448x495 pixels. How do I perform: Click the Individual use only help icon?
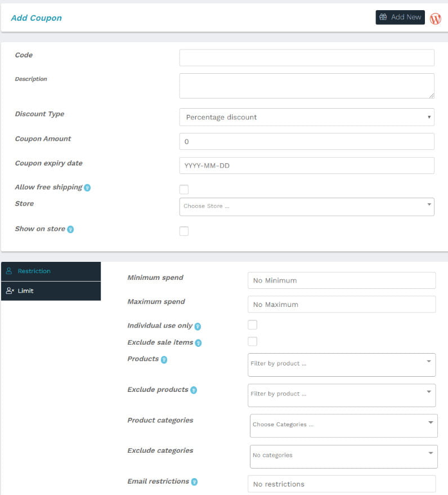pyautogui.click(x=198, y=327)
